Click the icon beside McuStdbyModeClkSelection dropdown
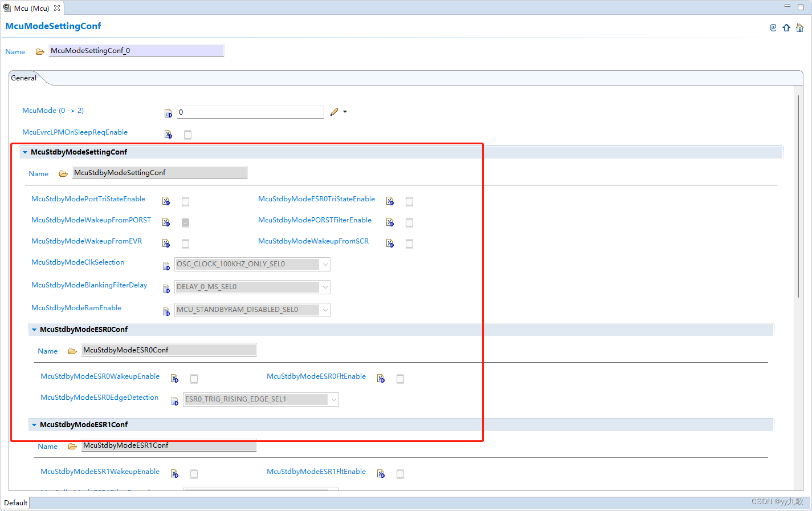Image resolution: width=812 pixels, height=511 pixels. pyautogui.click(x=166, y=266)
